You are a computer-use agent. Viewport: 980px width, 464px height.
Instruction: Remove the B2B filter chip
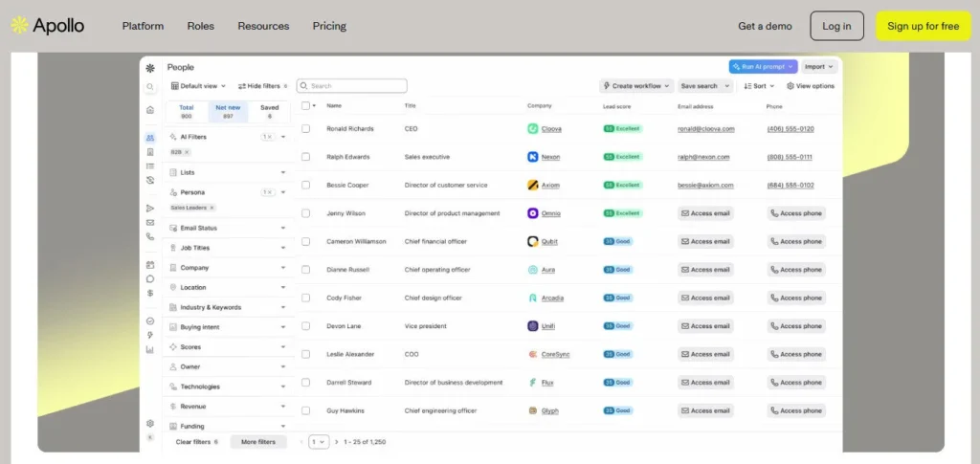tap(187, 152)
